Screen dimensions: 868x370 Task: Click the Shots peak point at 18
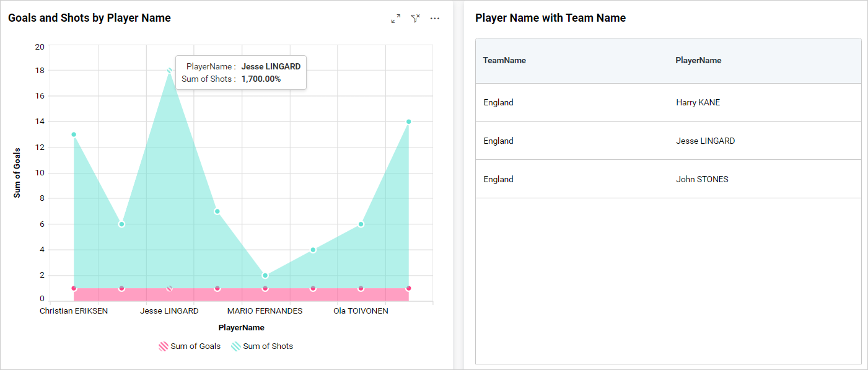coord(169,71)
